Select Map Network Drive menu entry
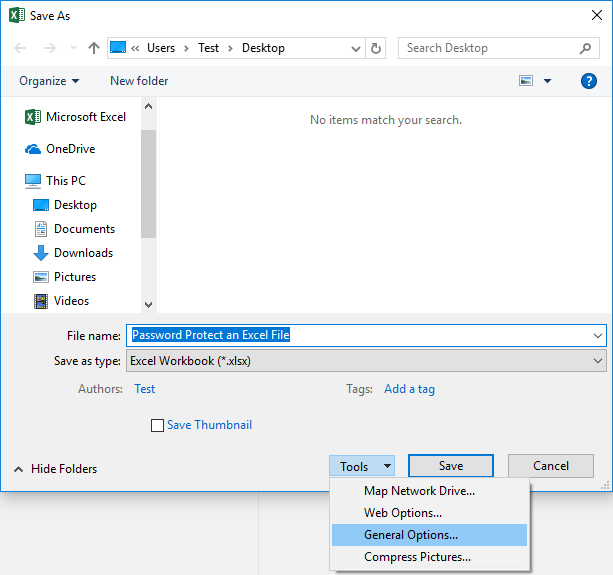Viewport: 613px width, 575px height. pos(419,491)
